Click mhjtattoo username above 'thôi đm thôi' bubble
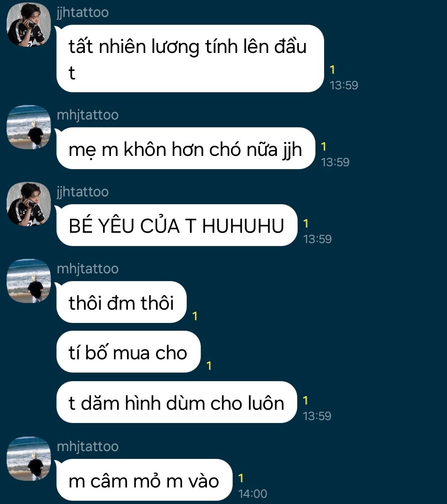 click(x=88, y=269)
